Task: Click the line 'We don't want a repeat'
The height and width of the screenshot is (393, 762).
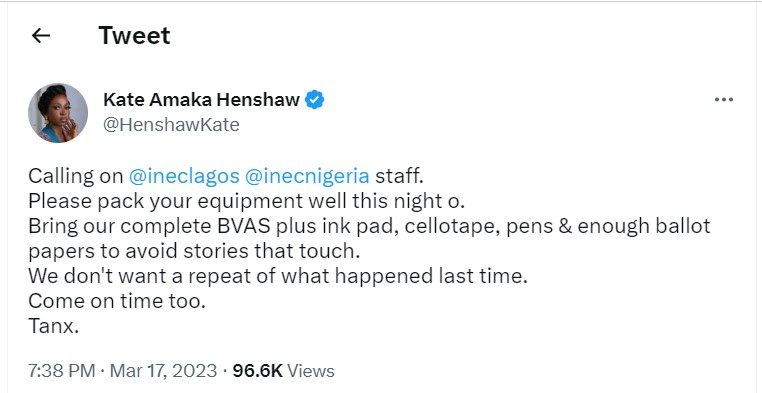Action: click(x=277, y=276)
